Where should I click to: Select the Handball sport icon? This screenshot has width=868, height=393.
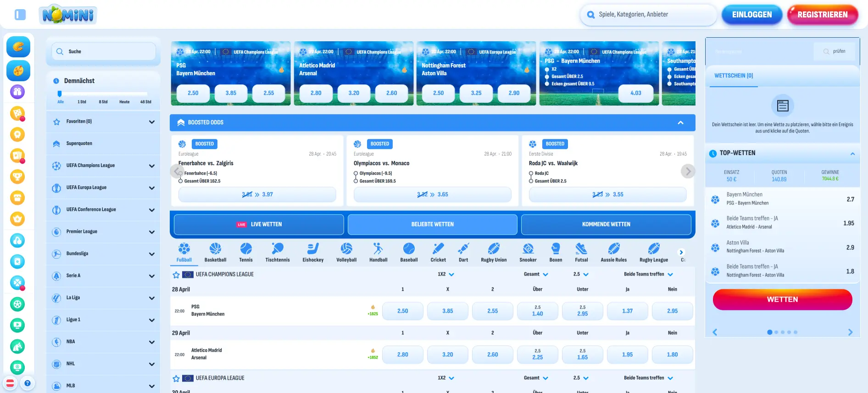tap(378, 252)
